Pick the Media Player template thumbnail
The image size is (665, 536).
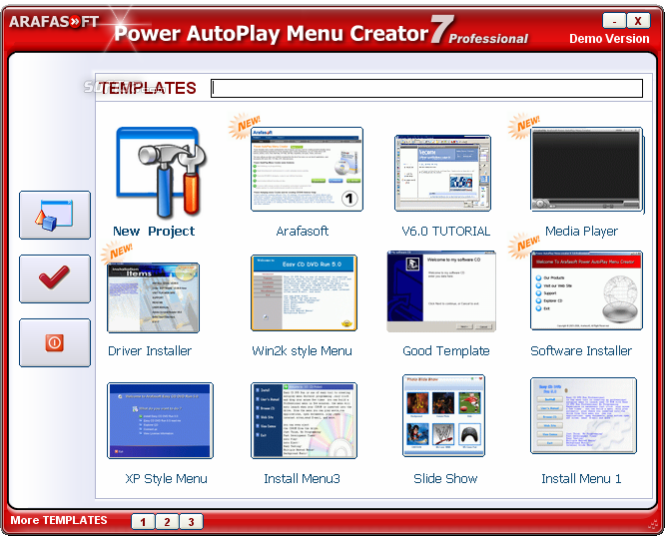587,169
